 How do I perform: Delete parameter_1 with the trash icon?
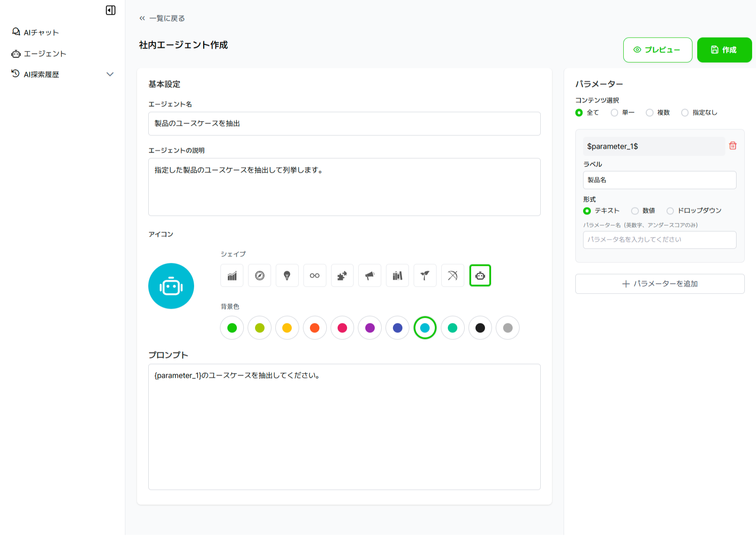tap(733, 146)
